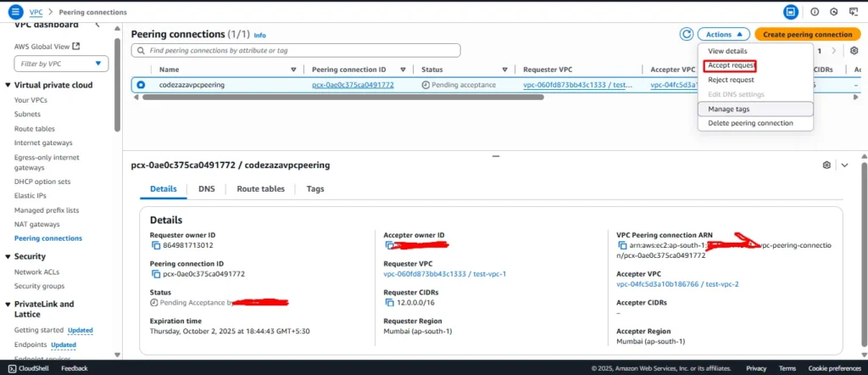
Task: Open DHCP option sets in sidebar
Action: coord(42,182)
